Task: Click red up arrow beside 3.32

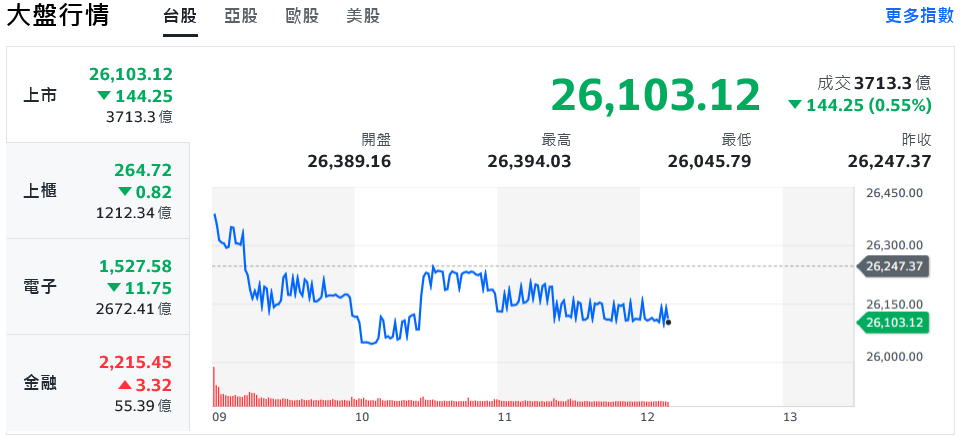Action: tap(125, 384)
